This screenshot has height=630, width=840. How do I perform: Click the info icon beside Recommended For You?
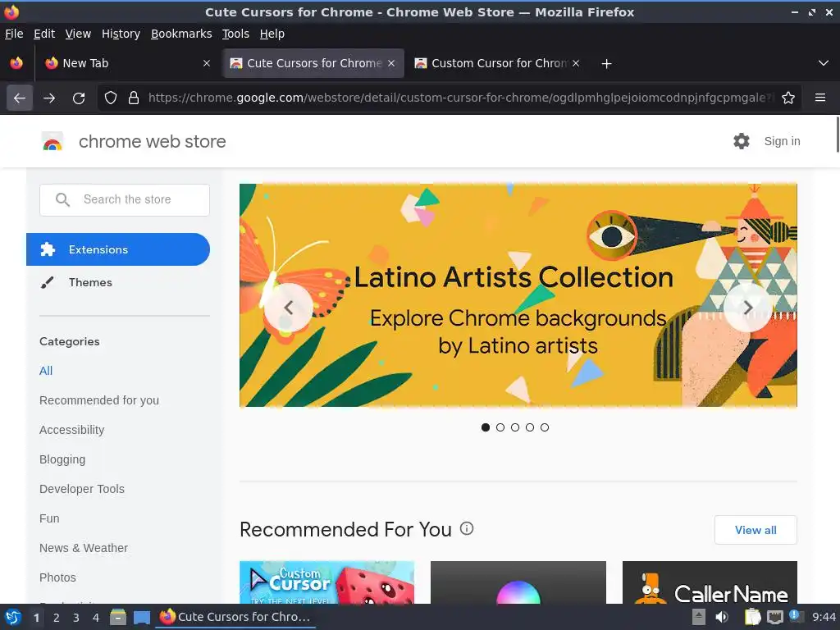tap(467, 529)
